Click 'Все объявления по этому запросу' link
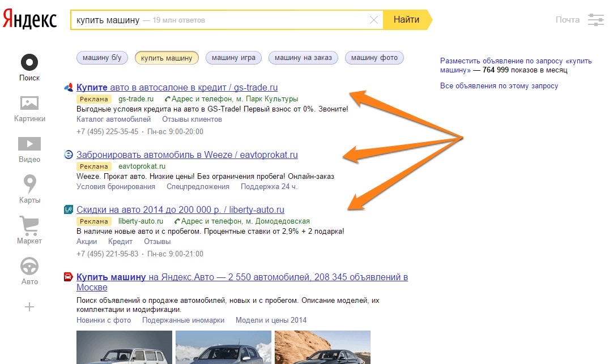 [499, 86]
